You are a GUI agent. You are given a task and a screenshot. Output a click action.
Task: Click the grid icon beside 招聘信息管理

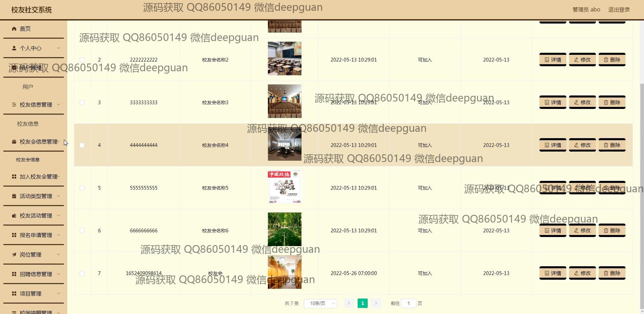(x=14, y=274)
